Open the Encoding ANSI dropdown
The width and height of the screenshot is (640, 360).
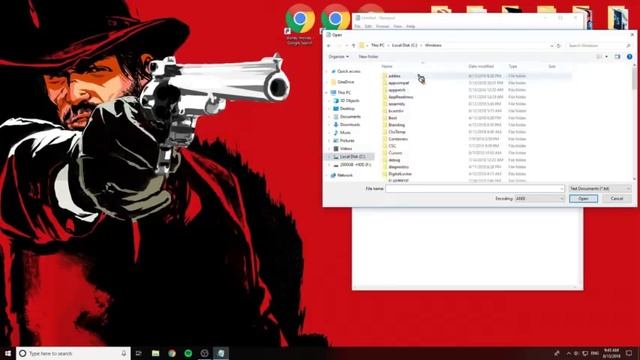(539, 198)
